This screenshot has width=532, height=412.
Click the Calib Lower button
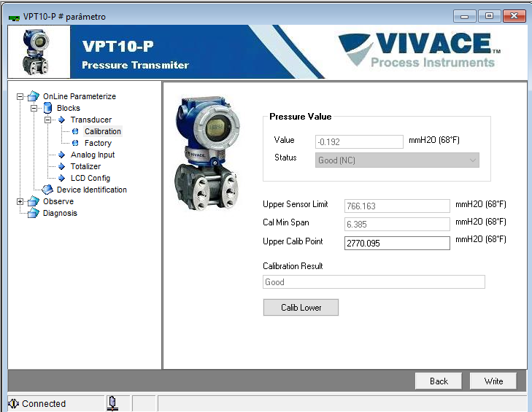[301, 308]
